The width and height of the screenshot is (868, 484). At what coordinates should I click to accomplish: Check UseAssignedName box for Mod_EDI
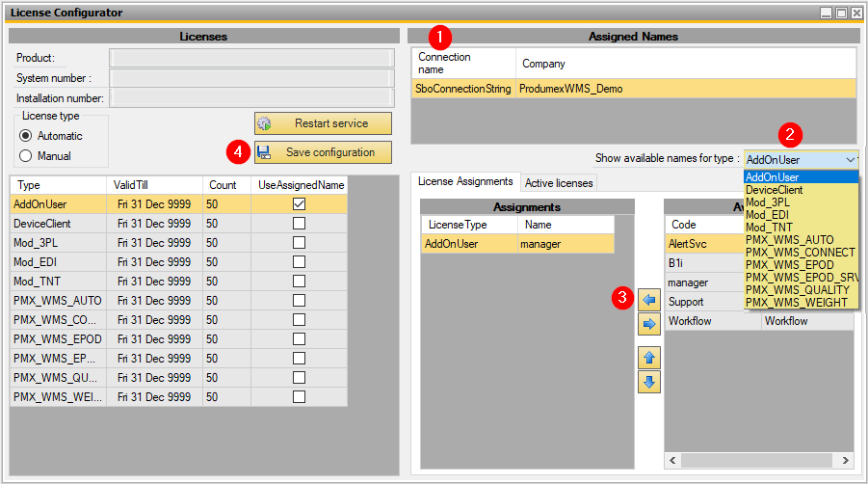pos(299,262)
